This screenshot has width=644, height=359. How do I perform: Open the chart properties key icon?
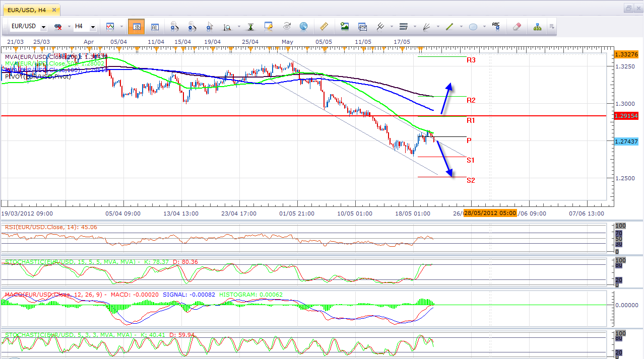click(x=269, y=27)
